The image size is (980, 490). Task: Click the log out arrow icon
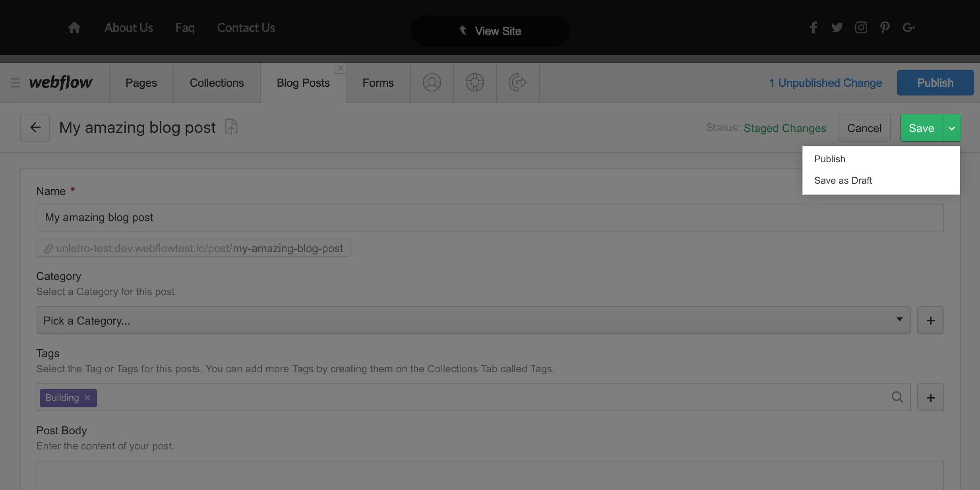coord(517,83)
